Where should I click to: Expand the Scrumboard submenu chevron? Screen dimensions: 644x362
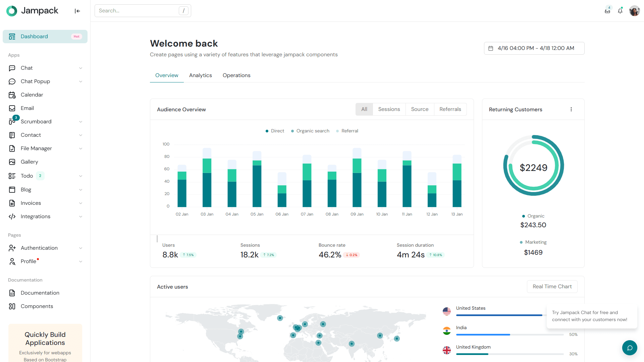click(80, 122)
